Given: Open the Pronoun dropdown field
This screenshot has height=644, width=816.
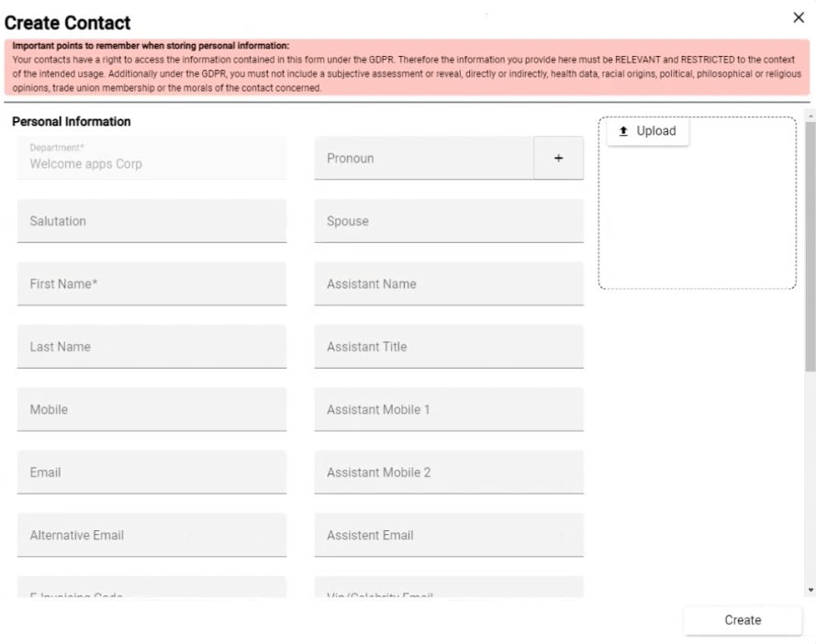Looking at the screenshot, I should (424, 158).
